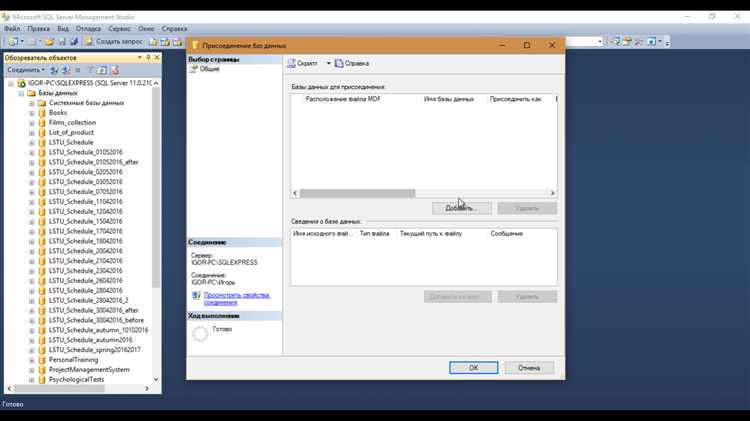The width and height of the screenshot is (750, 421).
Task: Open the Сервис menu
Action: [119, 29]
